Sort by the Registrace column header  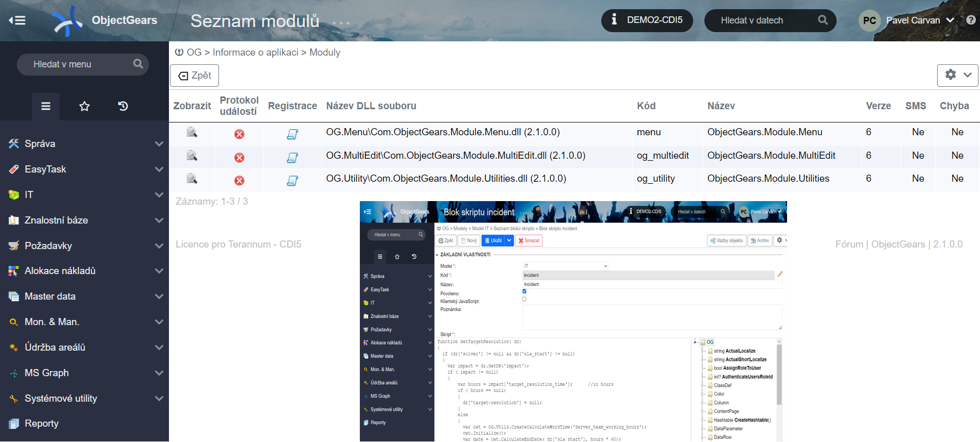(x=292, y=106)
